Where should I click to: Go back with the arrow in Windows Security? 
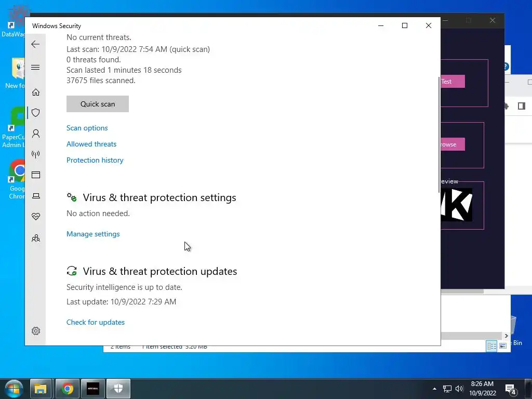point(35,44)
